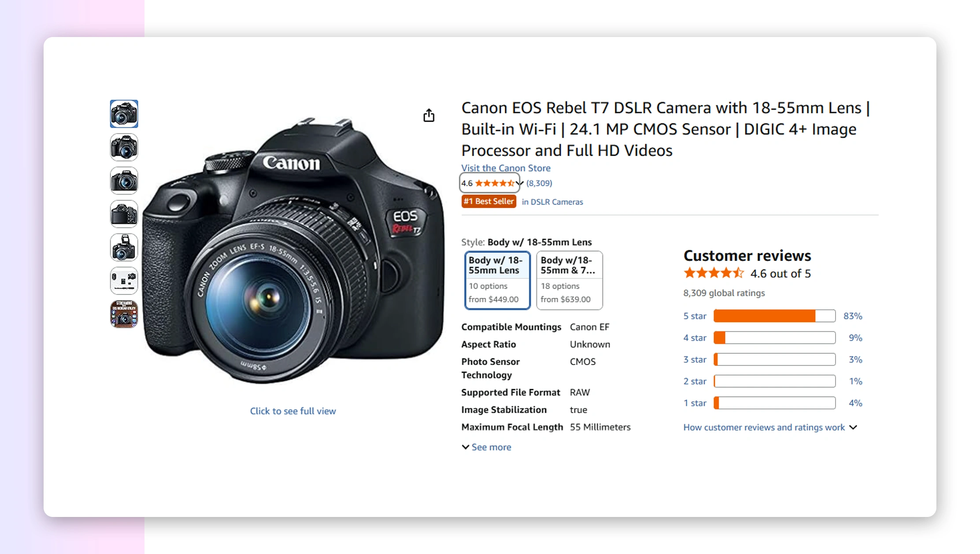Choose the Body w/ 18-55mm Lens style

pos(497,280)
